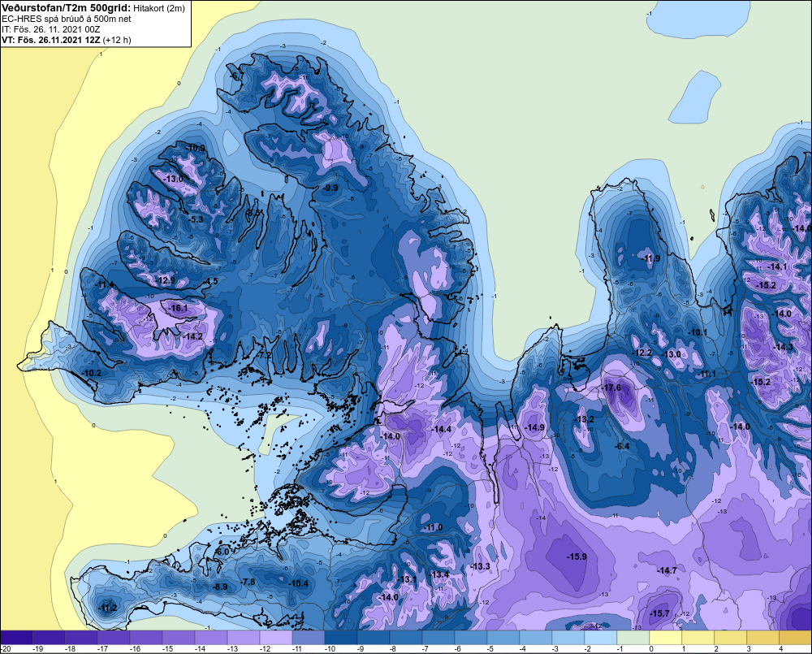Click the title Veðurstofan/T2m 500grid

(67, 8)
